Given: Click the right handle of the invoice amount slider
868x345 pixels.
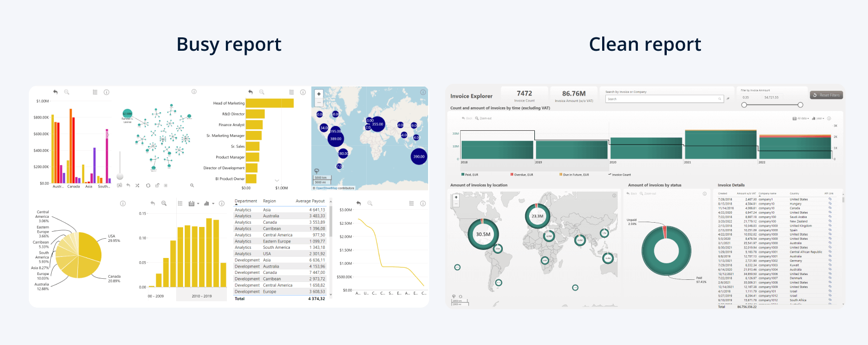Looking at the screenshot, I should pyautogui.click(x=800, y=105).
